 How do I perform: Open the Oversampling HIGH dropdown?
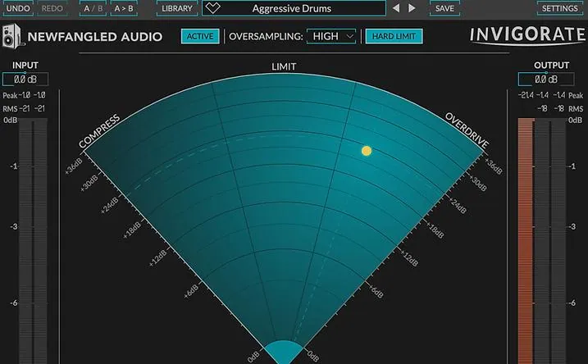tap(333, 37)
